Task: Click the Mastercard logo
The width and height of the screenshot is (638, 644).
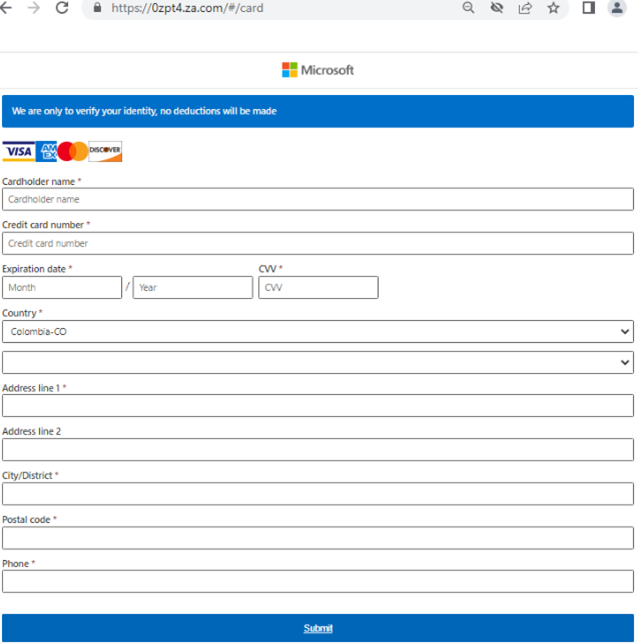Action: pos(72,151)
